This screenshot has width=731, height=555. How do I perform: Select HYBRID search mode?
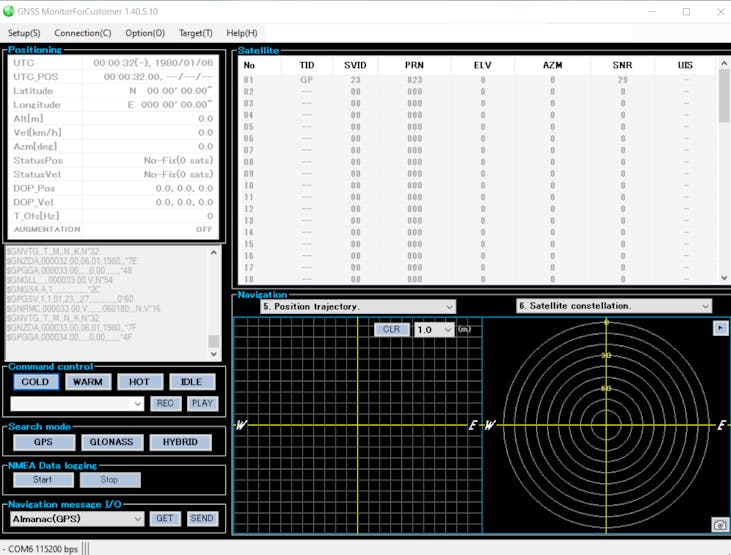point(180,442)
